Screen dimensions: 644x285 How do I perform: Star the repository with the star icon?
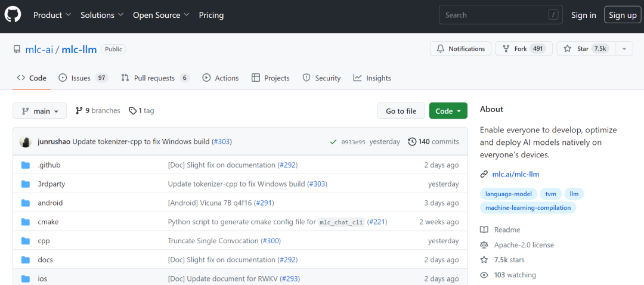[x=567, y=49]
